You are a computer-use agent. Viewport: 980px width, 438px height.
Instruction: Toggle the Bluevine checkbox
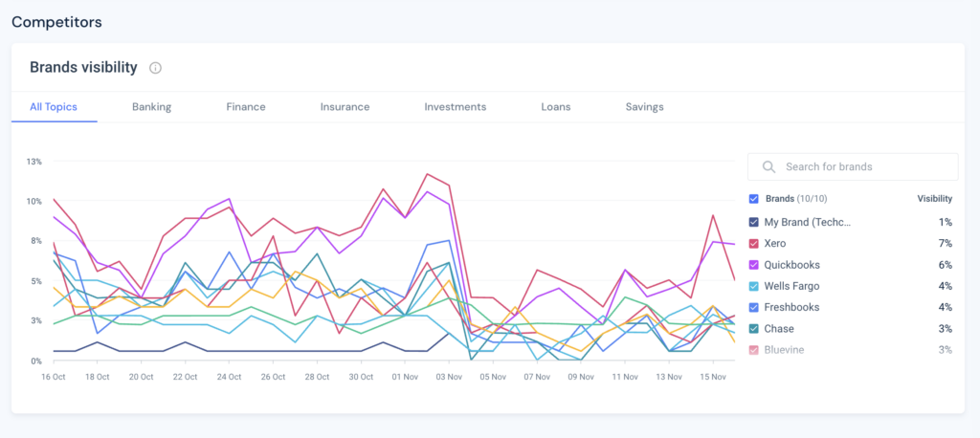tap(754, 350)
